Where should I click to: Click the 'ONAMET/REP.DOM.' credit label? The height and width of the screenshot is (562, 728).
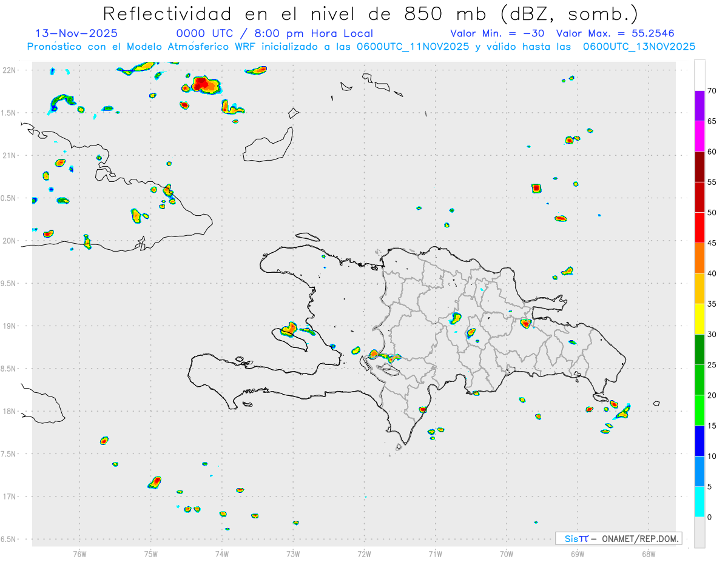[641, 538]
